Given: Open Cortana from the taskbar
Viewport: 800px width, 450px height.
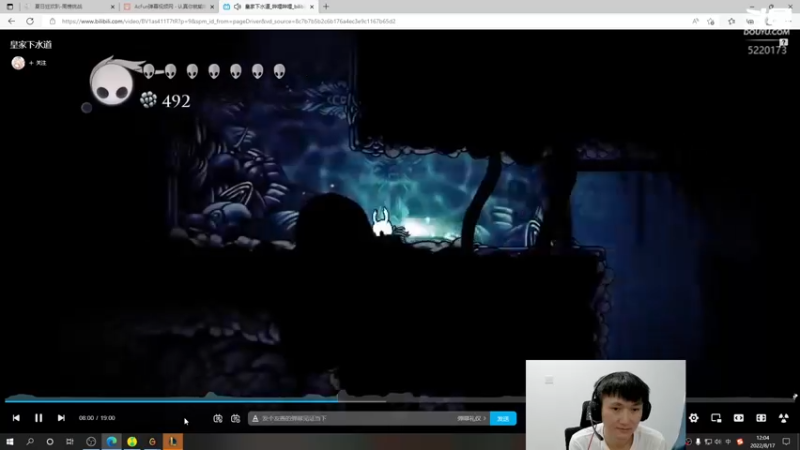Looking at the screenshot, I should tap(49, 442).
